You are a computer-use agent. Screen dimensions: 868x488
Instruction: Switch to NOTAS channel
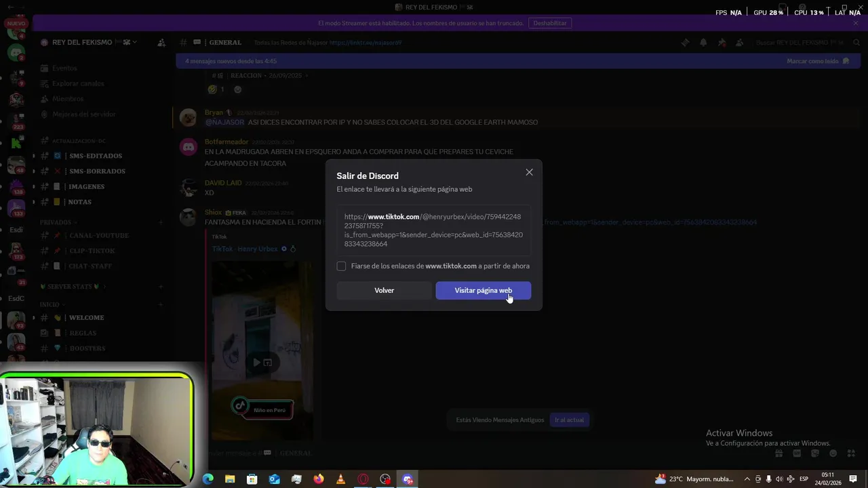click(x=103, y=202)
